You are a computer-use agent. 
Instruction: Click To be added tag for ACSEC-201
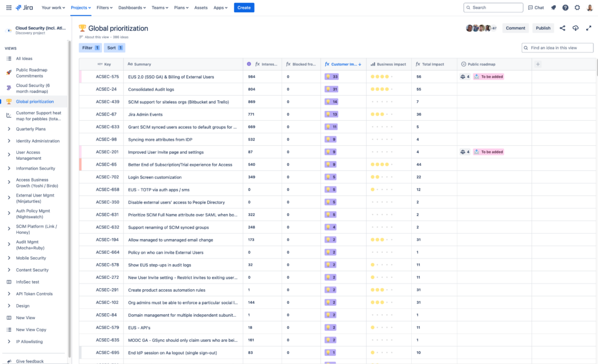click(x=489, y=152)
